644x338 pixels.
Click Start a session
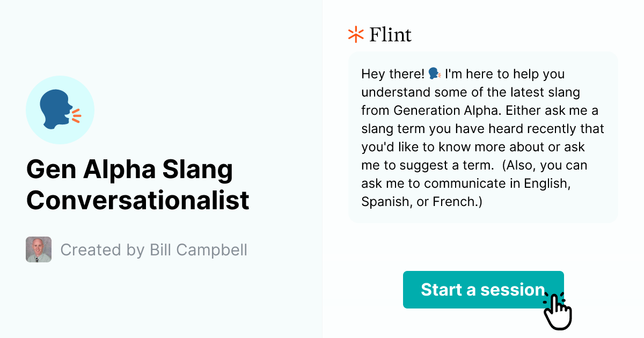pyautogui.click(x=483, y=290)
